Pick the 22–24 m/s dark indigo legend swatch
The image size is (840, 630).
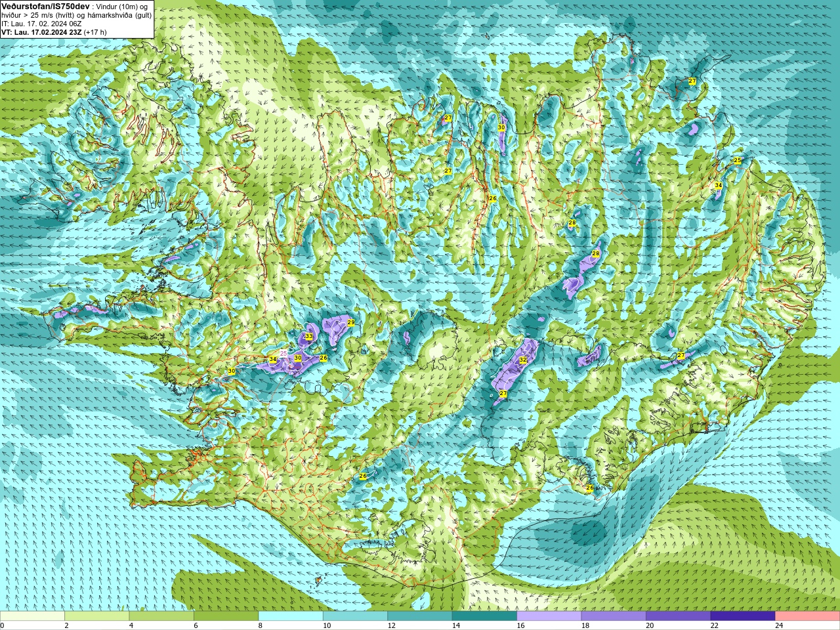[743, 616]
